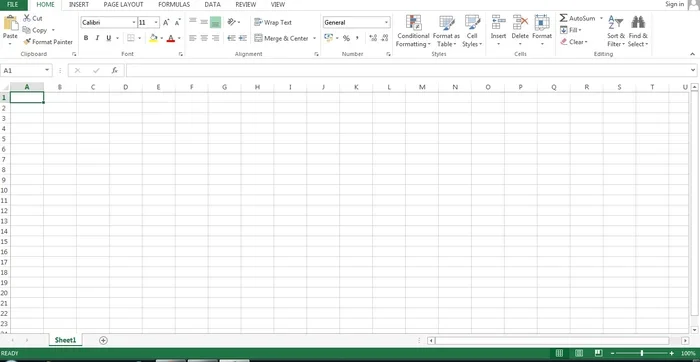The image size is (700, 362).
Task: Cut the selection with the scissors icon
Action: point(27,18)
